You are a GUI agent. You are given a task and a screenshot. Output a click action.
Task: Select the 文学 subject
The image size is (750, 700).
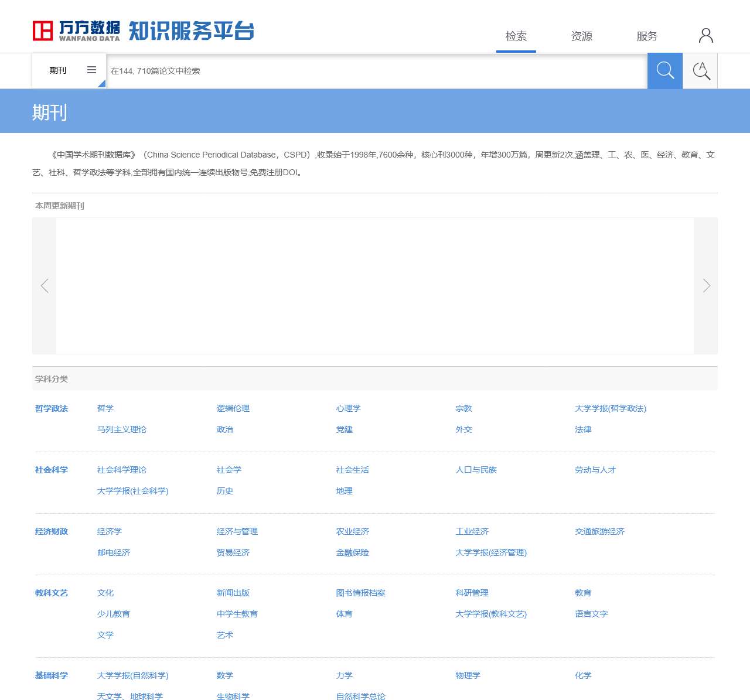coord(105,636)
